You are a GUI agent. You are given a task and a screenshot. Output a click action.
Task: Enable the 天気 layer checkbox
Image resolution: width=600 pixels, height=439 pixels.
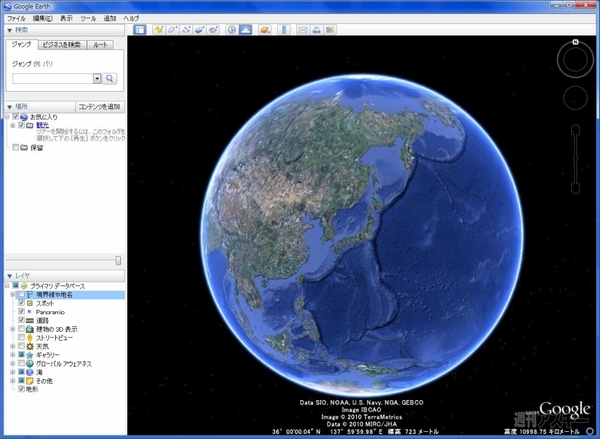[21, 346]
